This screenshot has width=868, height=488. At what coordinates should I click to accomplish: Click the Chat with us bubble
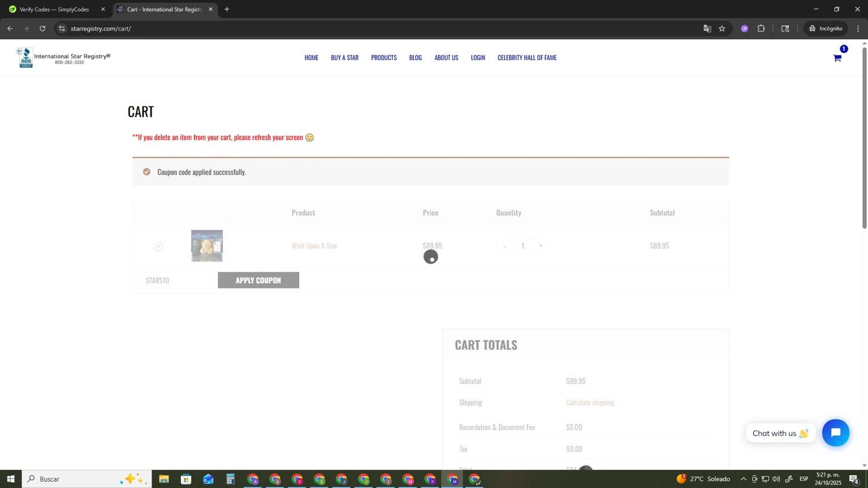(x=780, y=433)
